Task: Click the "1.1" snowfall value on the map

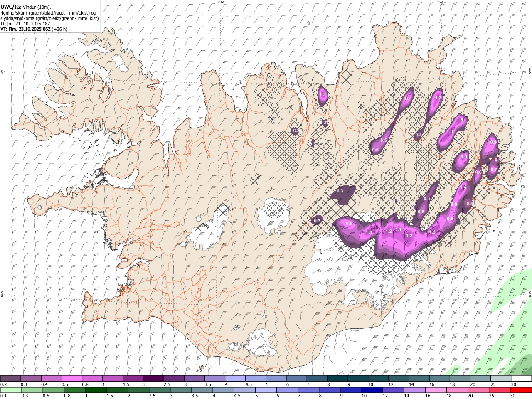Action: (x=398, y=230)
